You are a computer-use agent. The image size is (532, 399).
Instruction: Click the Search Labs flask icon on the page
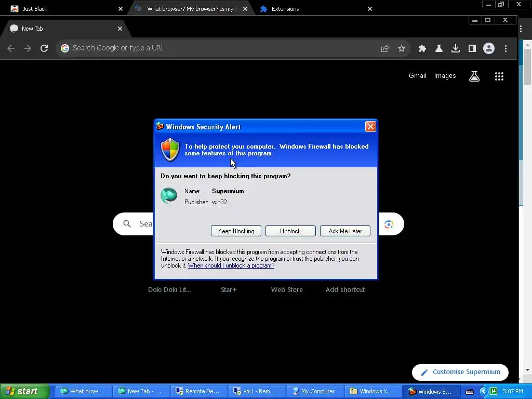(474, 76)
